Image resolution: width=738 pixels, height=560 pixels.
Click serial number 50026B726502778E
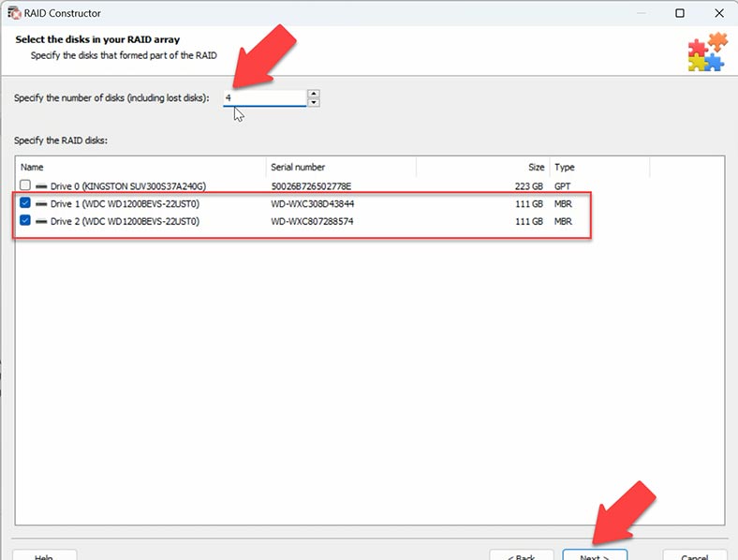pos(311,186)
